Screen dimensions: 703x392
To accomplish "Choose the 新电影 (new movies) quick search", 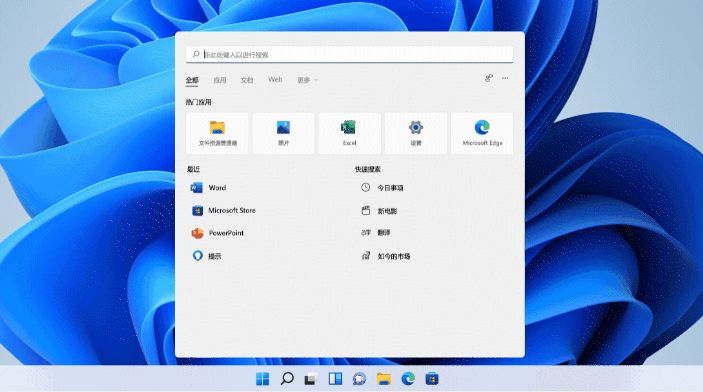I will point(379,211).
